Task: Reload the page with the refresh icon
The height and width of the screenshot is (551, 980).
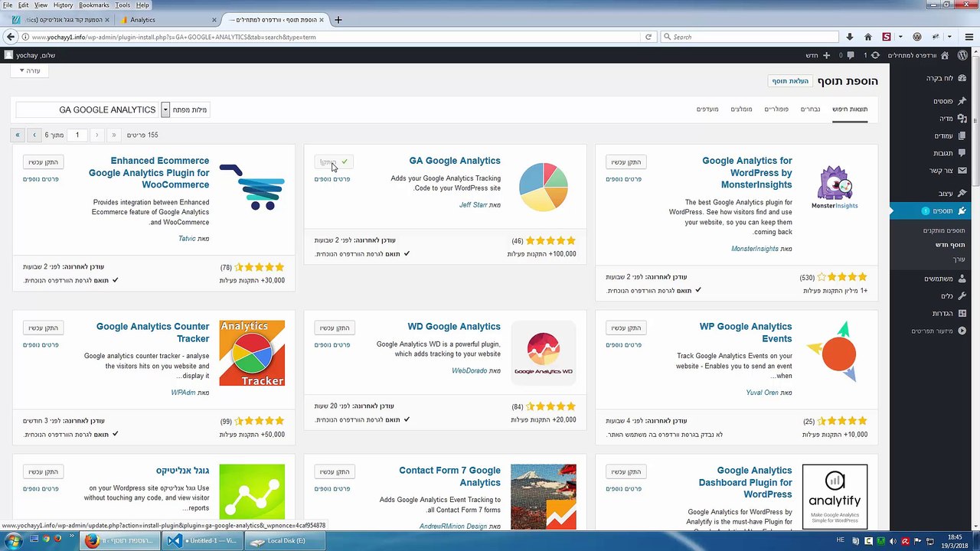Action: coord(648,37)
